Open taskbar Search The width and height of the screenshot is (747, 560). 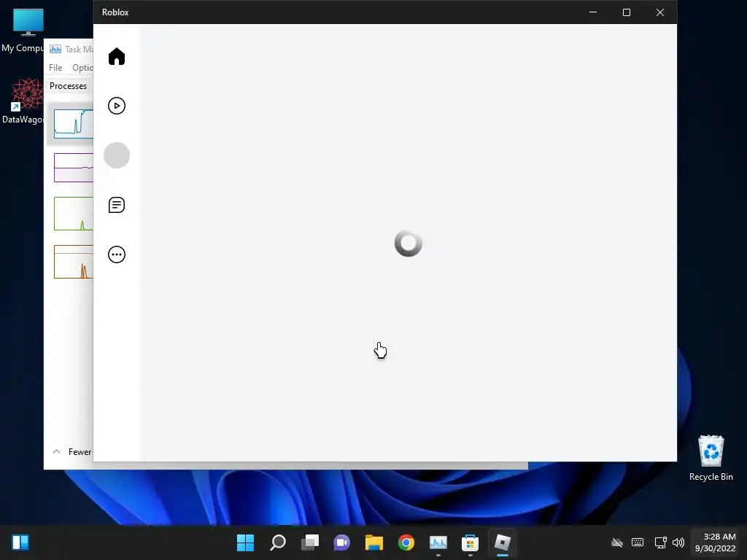point(278,542)
